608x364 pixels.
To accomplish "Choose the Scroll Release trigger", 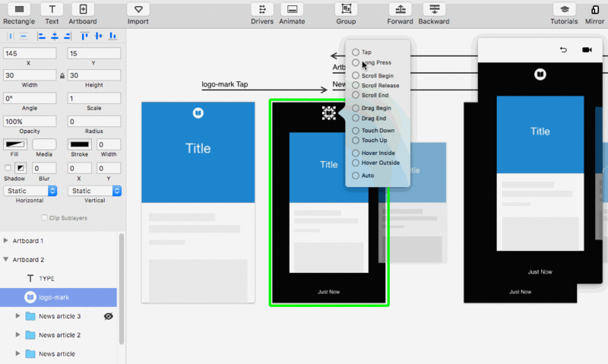I will point(356,85).
